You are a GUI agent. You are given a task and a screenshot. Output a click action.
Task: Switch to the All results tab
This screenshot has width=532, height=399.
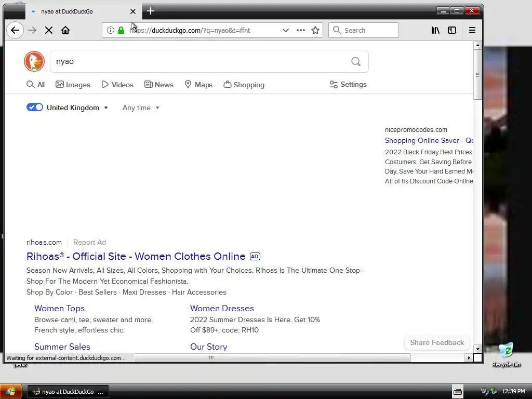pos(36,85)
